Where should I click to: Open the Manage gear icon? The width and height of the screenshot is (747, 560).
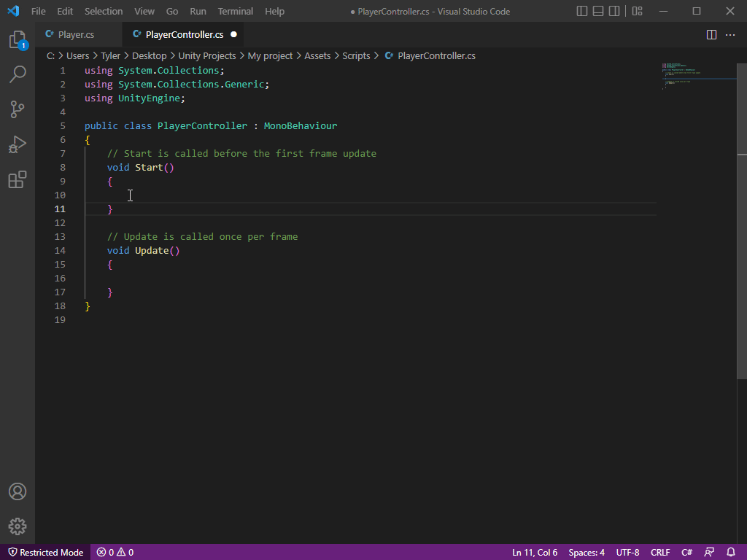click(18, 526)
